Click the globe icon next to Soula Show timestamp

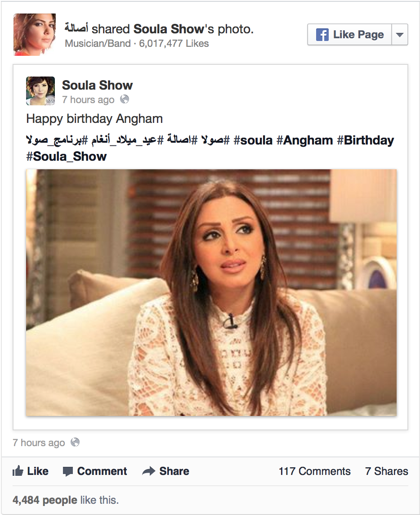(x=125, y=99)
